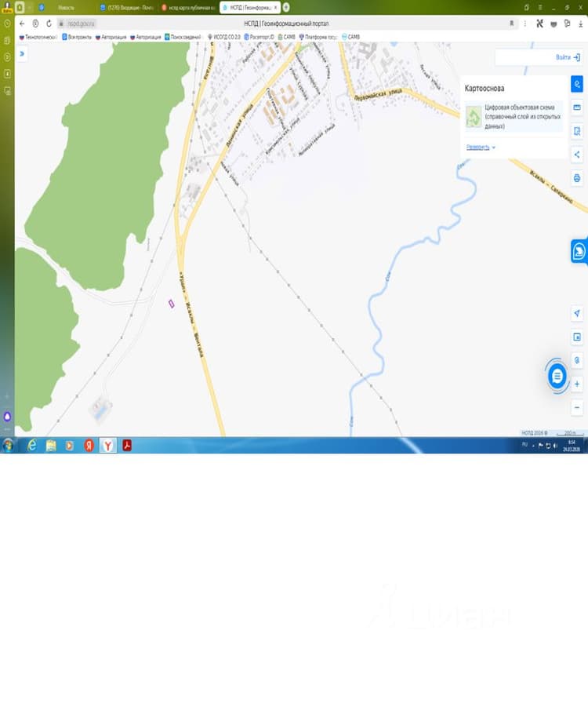Click the crossed tools extension icon
Screen dimensions: 588x714
click(x=539, y=24)
